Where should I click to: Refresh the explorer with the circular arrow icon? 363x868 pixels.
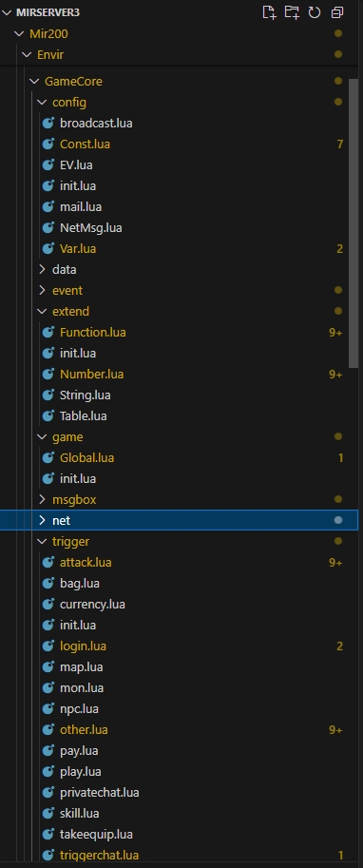click(x=315, y=12)
